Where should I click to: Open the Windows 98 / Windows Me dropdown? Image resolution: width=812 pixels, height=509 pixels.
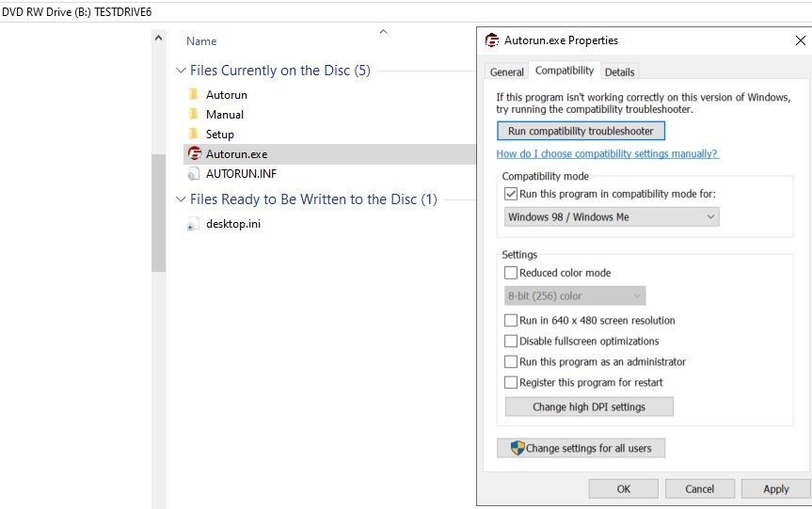point(612,217)
